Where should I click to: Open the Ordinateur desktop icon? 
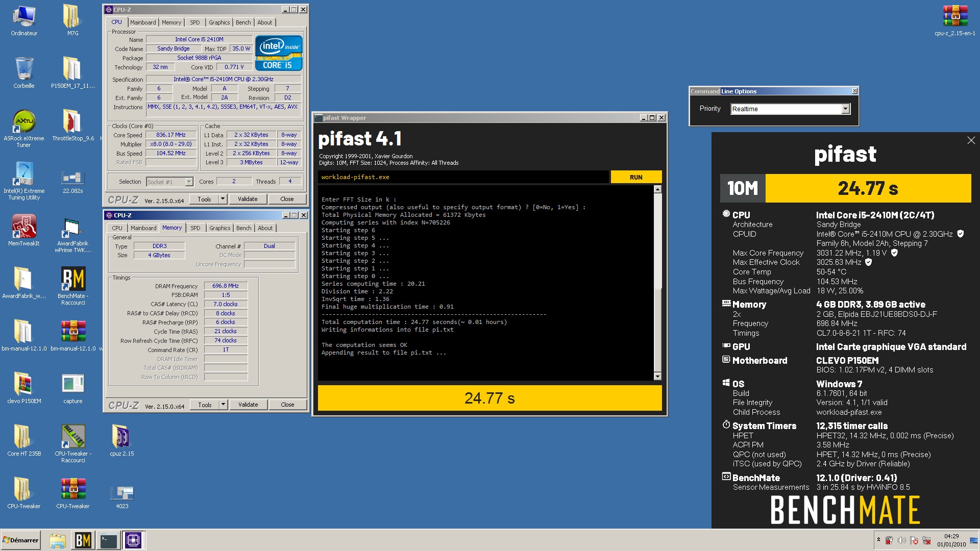pos(24,20)
